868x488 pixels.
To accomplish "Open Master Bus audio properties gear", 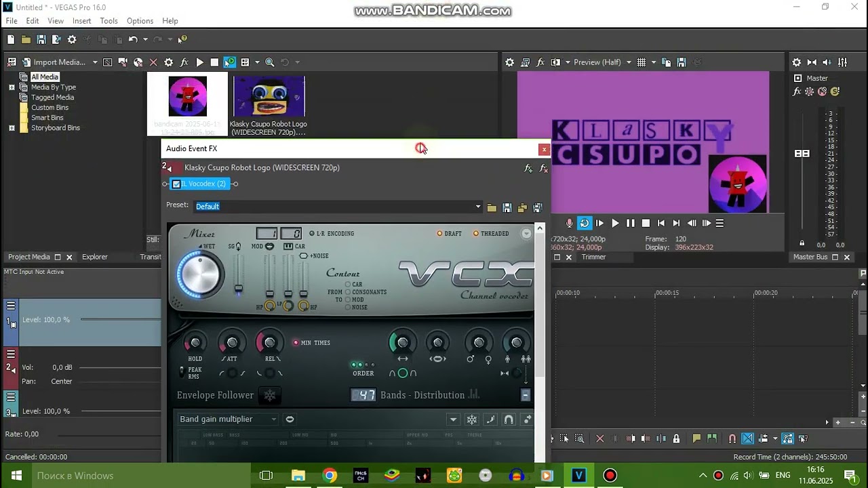I will [797, 62].
